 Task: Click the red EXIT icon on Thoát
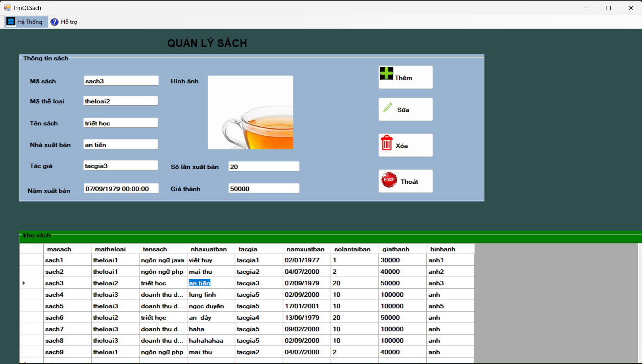pos(389,180)
